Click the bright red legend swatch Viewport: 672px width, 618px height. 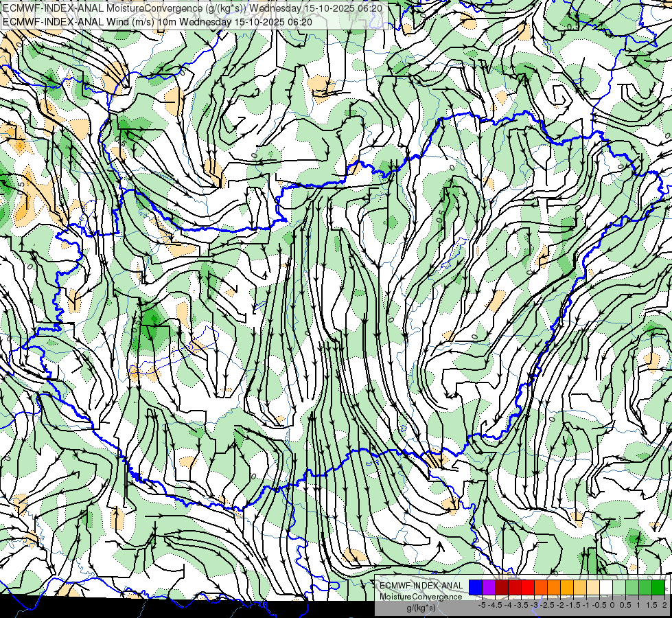[x=528, y=587]
